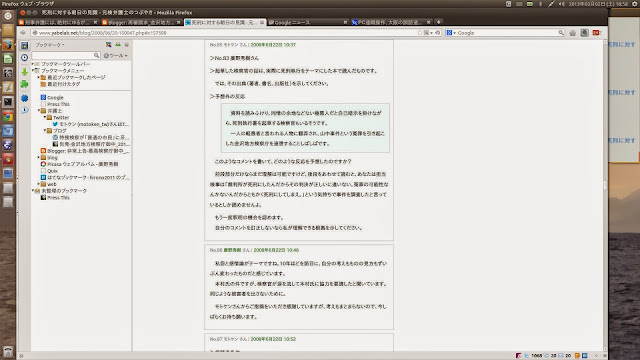Open the Firefox icon in the Ubuntu dock

(x=8, y=44)
